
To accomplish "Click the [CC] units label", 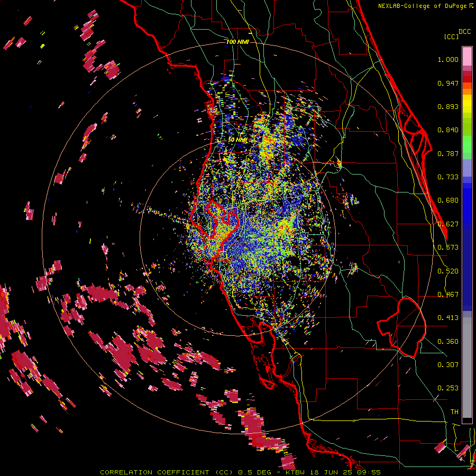I will [x=451, y=36].
